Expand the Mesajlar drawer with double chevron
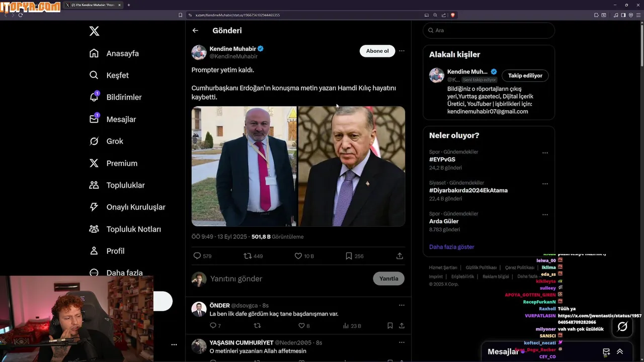Image resolution: width=644 pixels, height=362 pixels. click(620, 351)
